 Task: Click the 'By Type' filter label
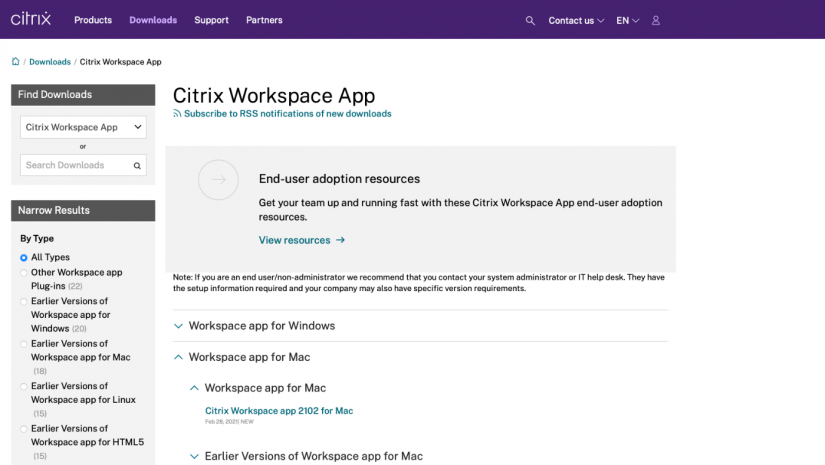[x=37, y=238]
